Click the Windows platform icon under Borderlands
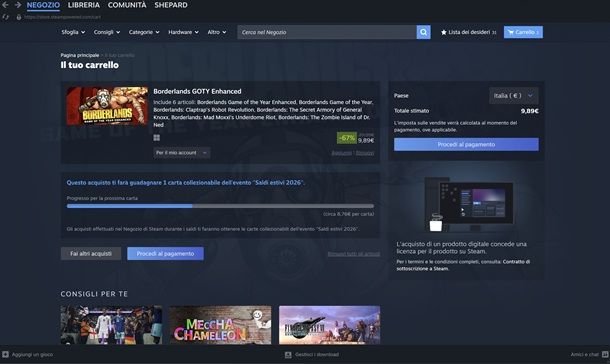This screenshot has width=610, height=364. coord(156,138)
